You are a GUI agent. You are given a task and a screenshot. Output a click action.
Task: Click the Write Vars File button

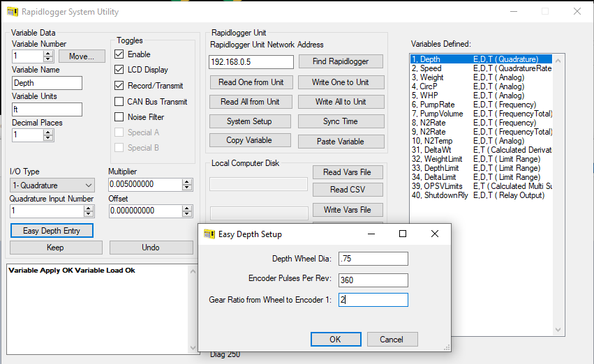(348, 210)
